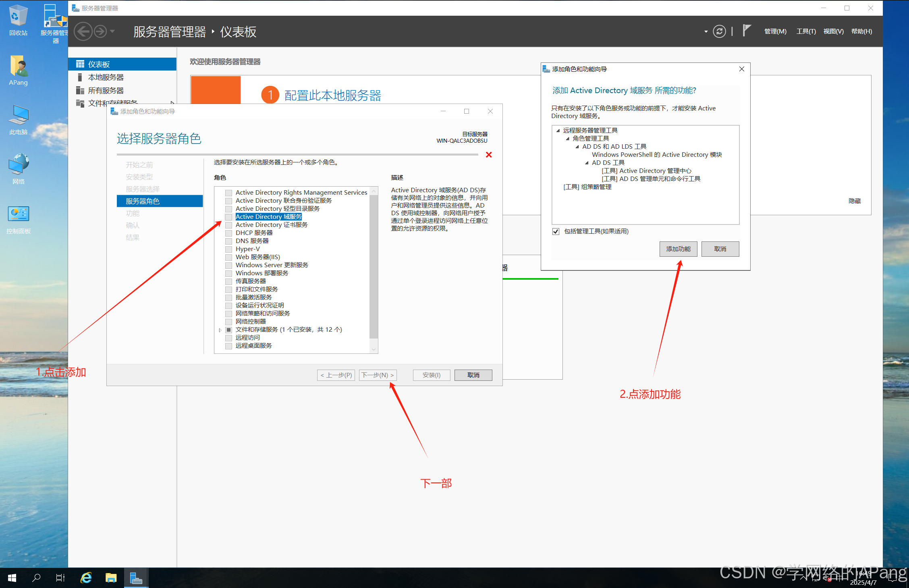Click the back navigation arrow
909x588 pixels.
(x=83, y=31)
